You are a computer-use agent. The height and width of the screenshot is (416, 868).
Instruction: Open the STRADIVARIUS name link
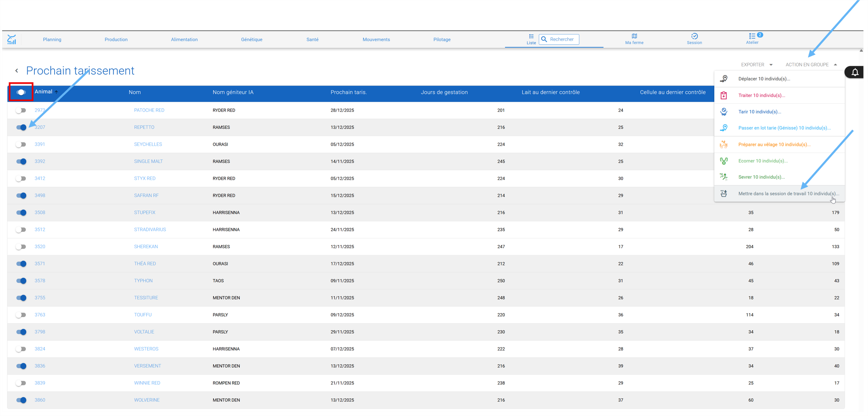tap(150, 230)
